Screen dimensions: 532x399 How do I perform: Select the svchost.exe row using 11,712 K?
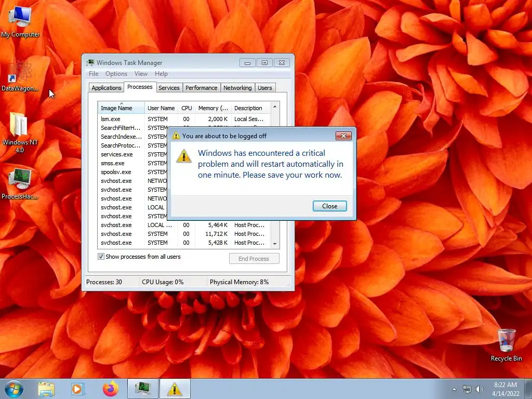[184, 234]
